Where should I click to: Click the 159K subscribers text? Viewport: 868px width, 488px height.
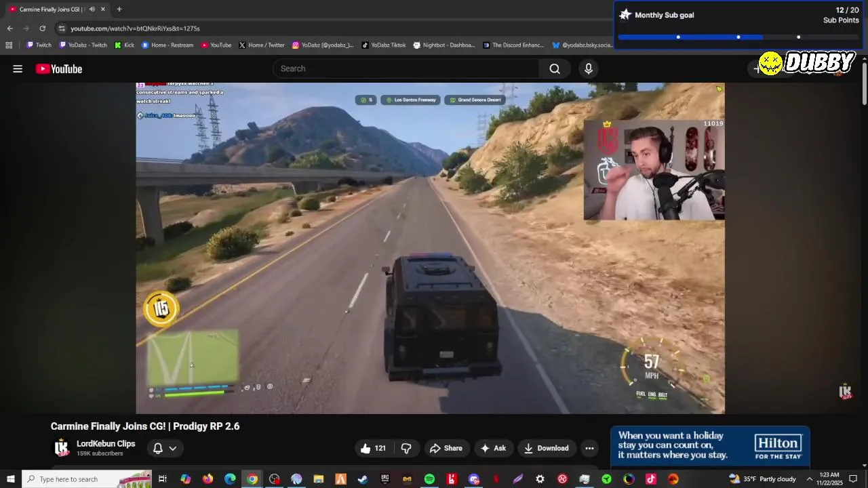coord(100,453)
